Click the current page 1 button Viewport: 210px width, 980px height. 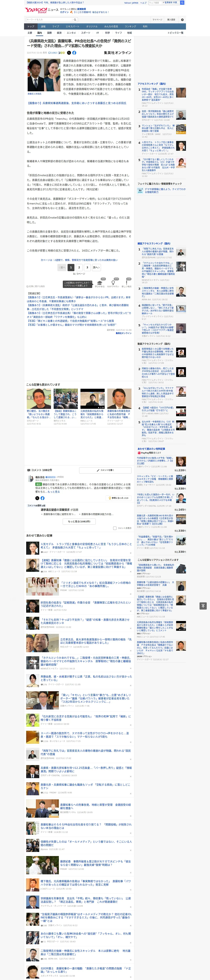point(71,267)
